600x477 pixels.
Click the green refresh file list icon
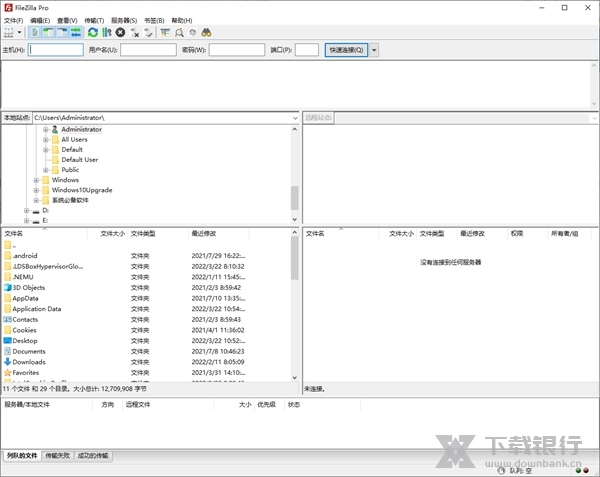[x=93, y=33]
